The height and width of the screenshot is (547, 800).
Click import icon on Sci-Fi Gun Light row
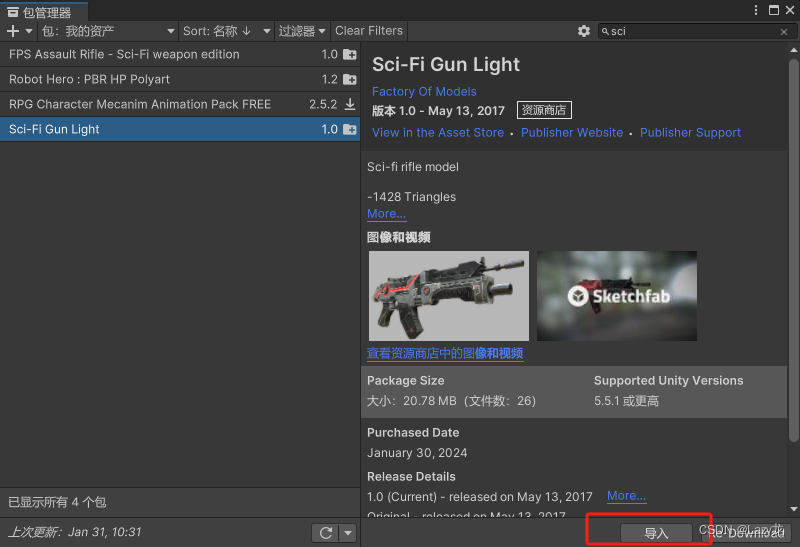pos(349,129)
